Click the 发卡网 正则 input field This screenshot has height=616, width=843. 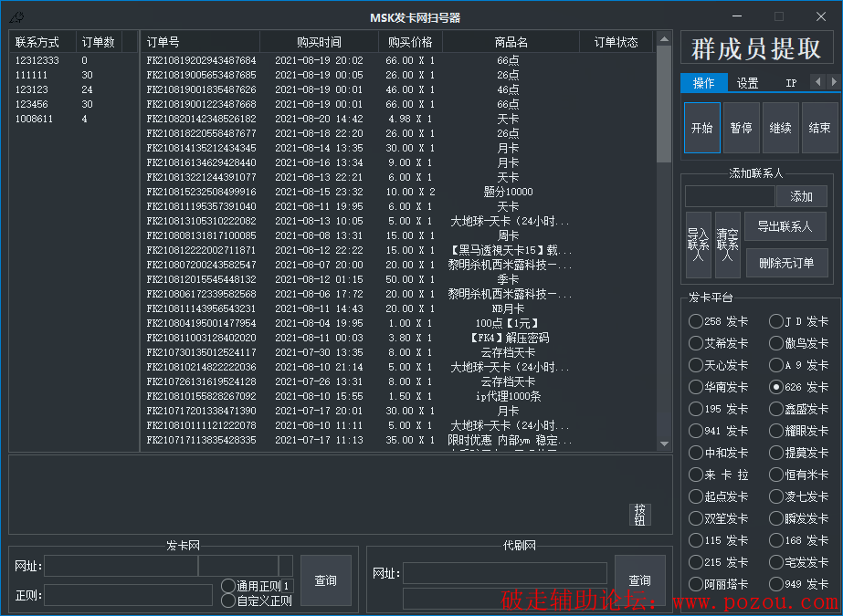pos(128,595)
